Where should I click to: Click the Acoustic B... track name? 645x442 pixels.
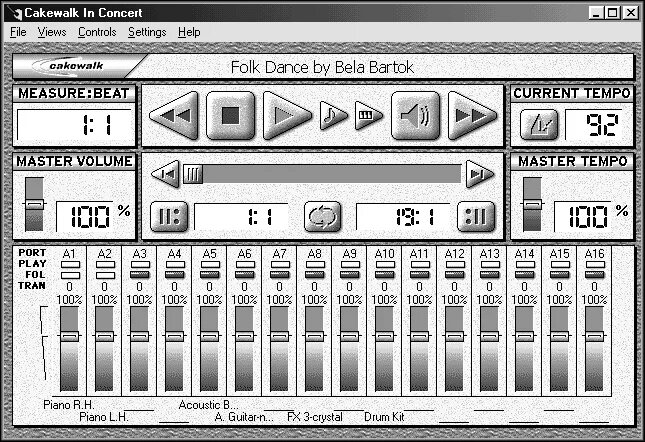(208, 405)
